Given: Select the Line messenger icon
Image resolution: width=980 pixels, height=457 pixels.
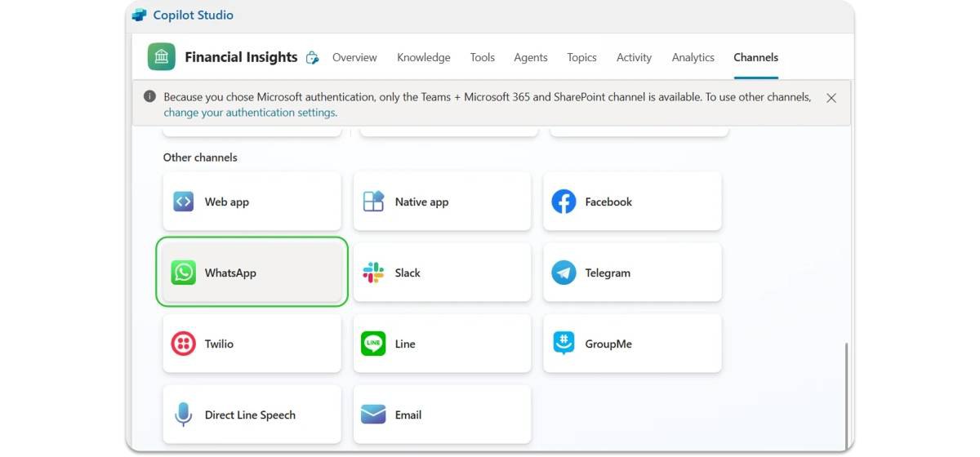Looking at the screenshot, I should pos(373,344).
